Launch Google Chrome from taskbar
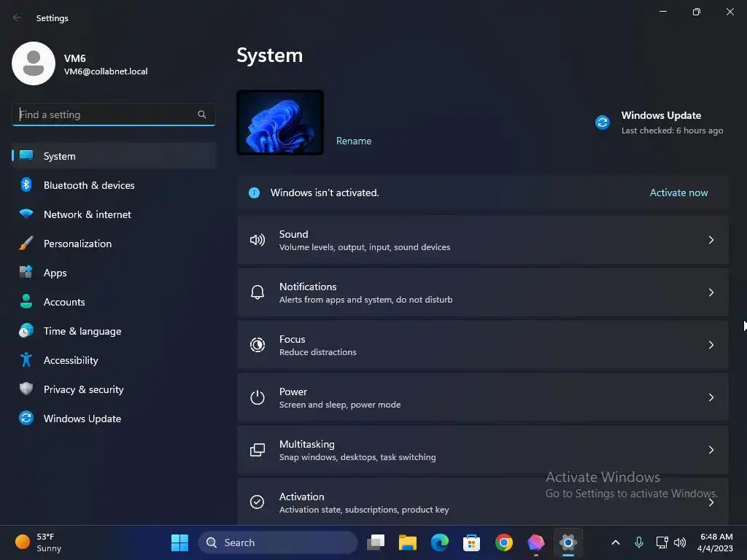 [504, 542]
